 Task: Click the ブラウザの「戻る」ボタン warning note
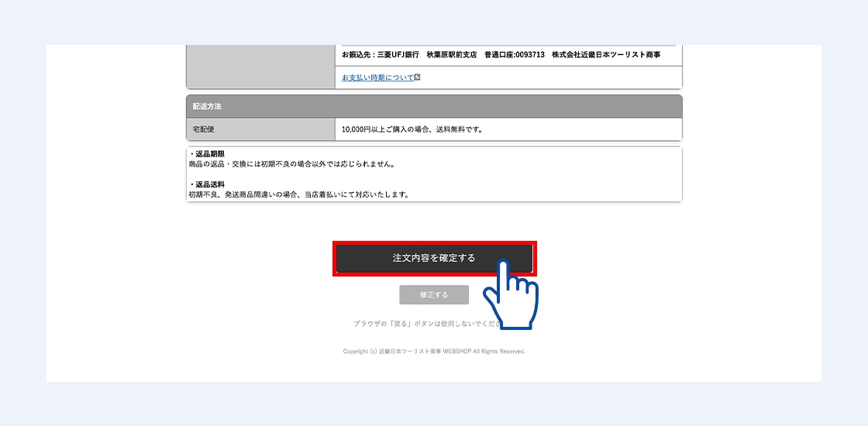coord(422,323)
